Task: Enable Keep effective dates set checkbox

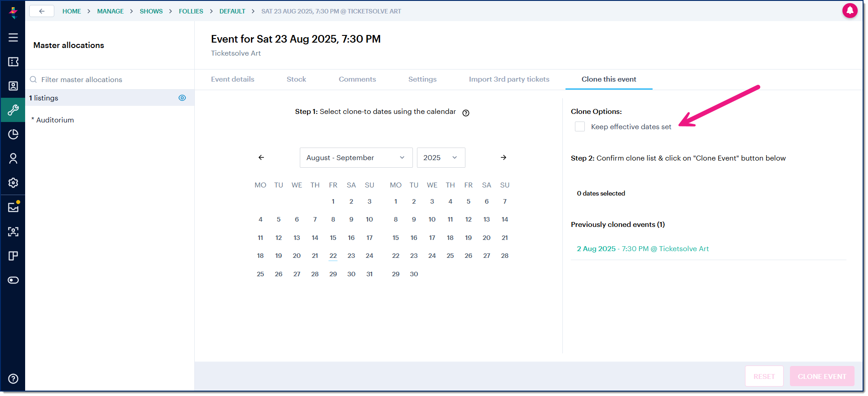Action: pos(580,126)
